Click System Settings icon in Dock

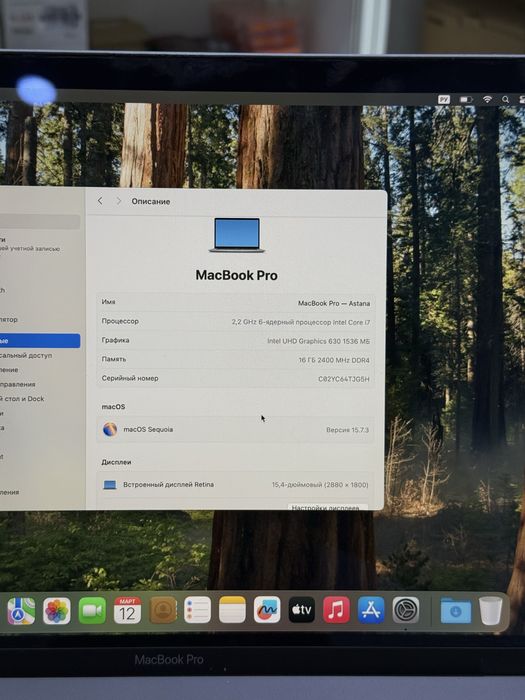coord(406,610)
